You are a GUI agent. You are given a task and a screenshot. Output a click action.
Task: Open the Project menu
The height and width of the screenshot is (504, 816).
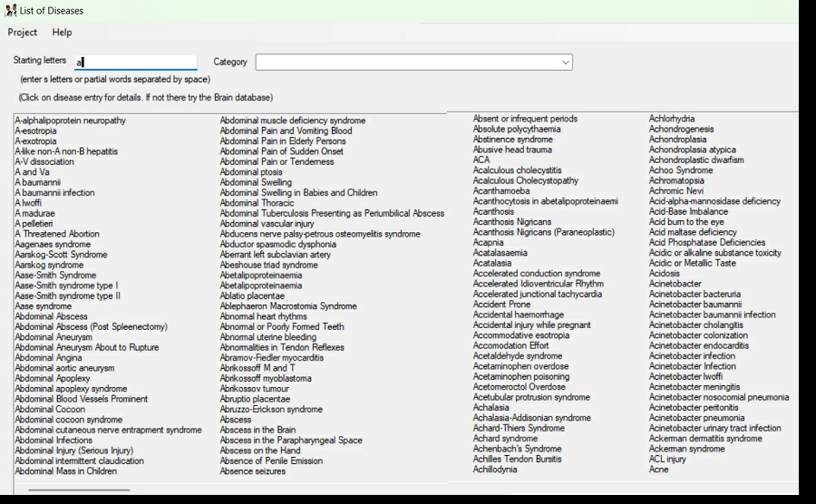click(x=23, y=33)
